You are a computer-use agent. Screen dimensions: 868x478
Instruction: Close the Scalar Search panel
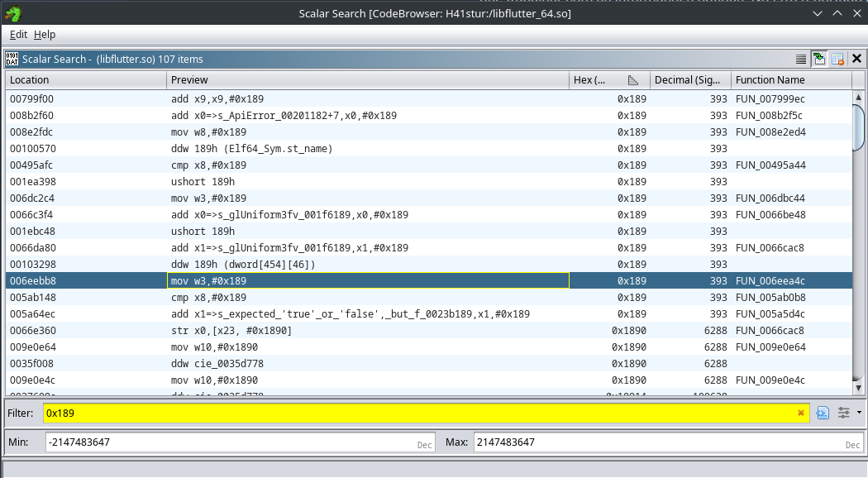pos(856,59)
